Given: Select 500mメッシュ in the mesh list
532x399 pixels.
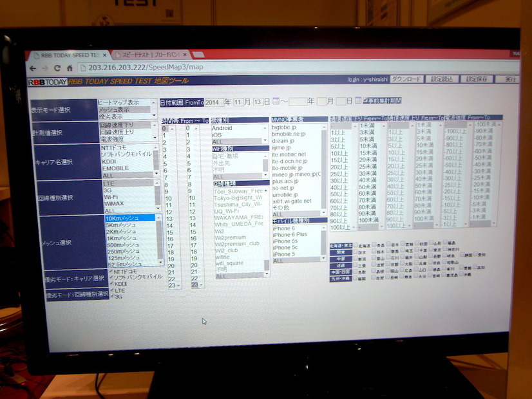Looking at the screenshot, I should 123,245.
